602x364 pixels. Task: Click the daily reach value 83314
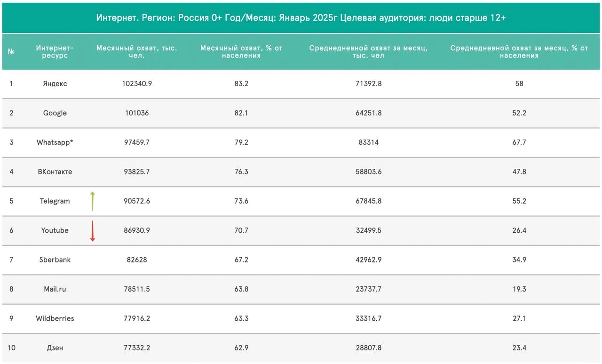tap(369, 142)
